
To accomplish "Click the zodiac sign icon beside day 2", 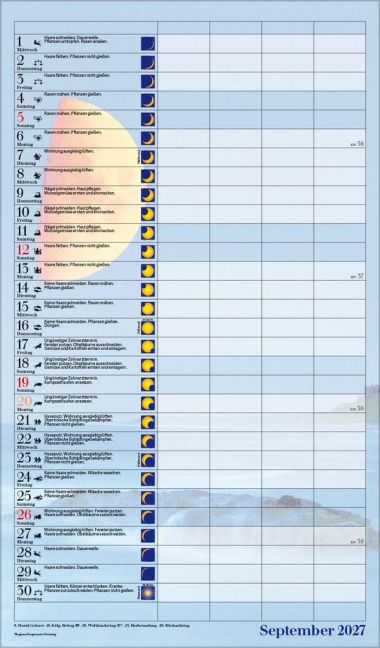I will pos(38,62).
